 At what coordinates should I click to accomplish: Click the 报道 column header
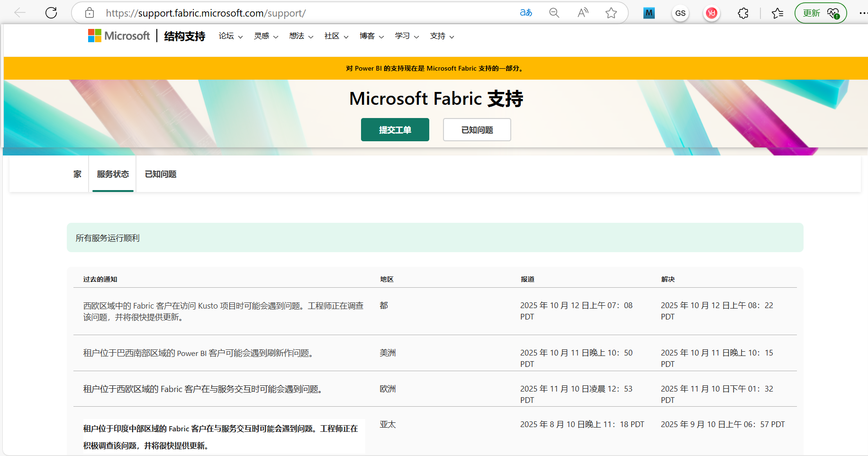pos(527,279)
